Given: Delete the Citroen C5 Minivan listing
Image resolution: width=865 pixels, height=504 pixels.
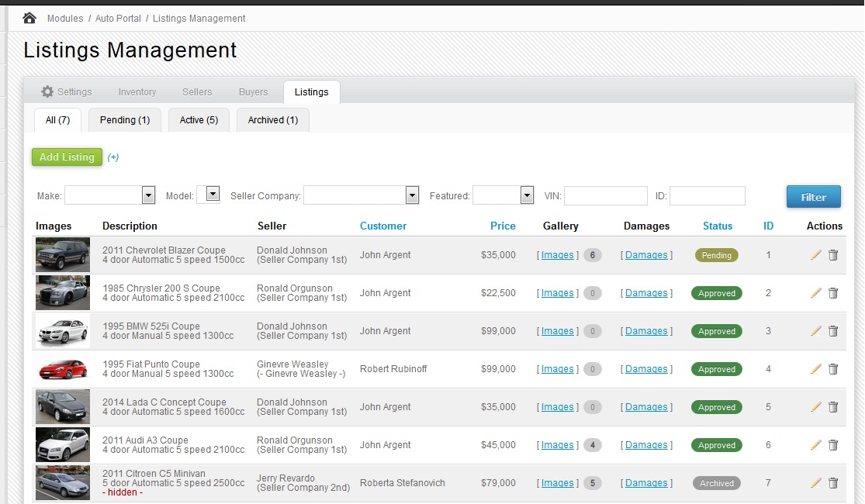Looking at the screenshot, I should pos(833,483).
